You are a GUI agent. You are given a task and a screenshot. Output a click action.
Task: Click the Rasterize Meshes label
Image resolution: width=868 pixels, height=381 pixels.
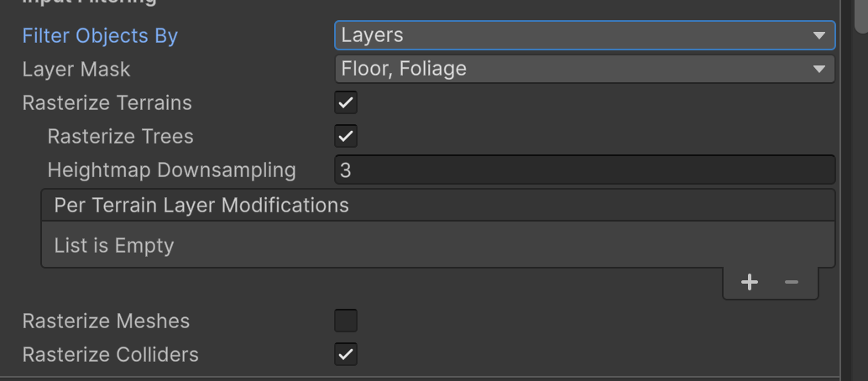pyautogui.click(x=106, y=321)
